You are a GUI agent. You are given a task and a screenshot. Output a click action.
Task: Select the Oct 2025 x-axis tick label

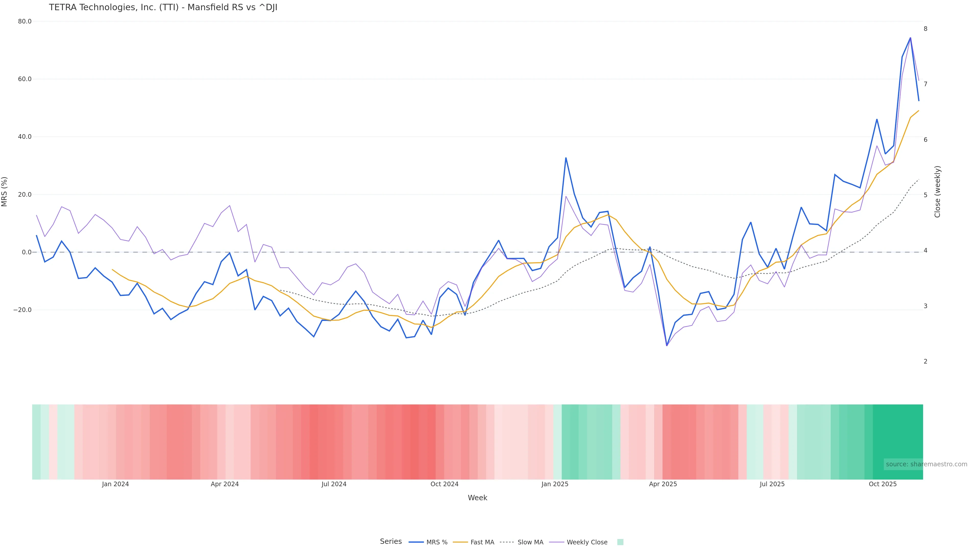[883, 484]
